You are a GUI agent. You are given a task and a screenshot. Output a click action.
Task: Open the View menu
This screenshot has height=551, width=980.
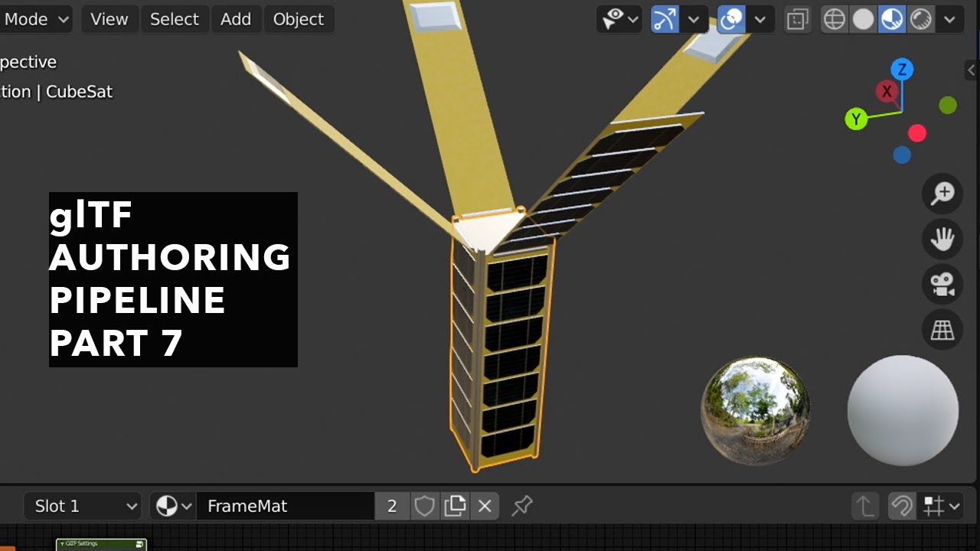[x=109, y=19]
